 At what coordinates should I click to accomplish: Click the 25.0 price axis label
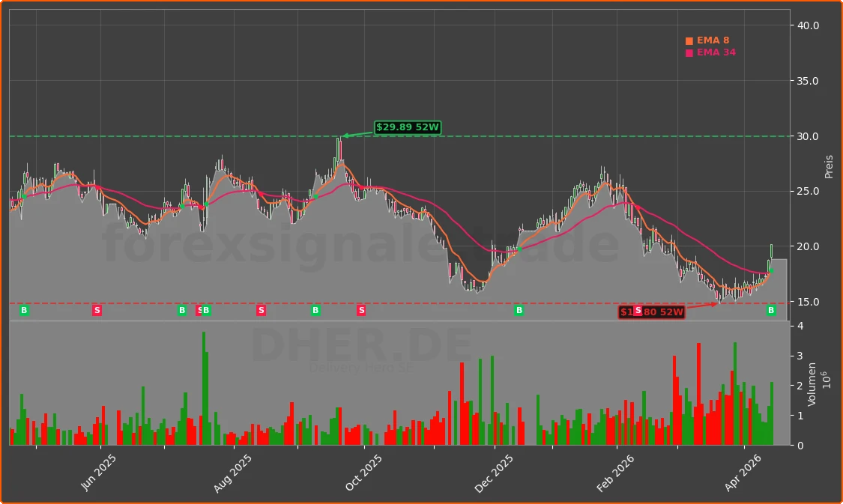point(808,191)
